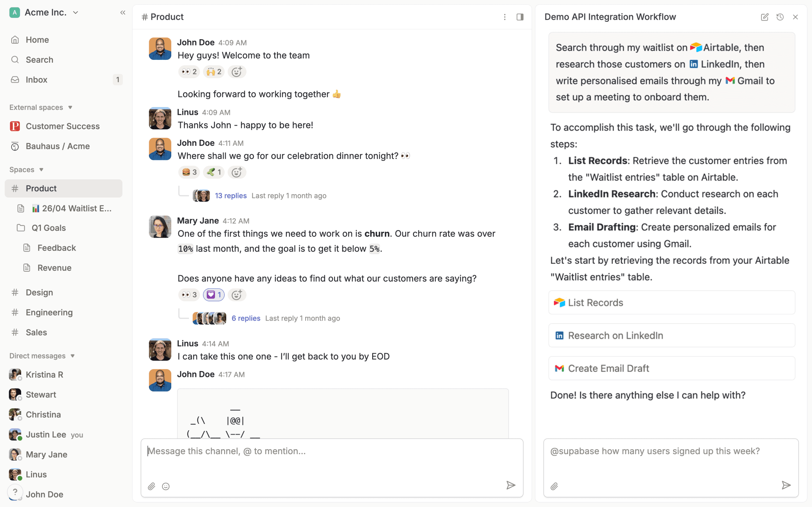Collapse the left sidebar with double-chevron icon
The width and height of the screenshot is (812, 507).
tap(123, 13)
